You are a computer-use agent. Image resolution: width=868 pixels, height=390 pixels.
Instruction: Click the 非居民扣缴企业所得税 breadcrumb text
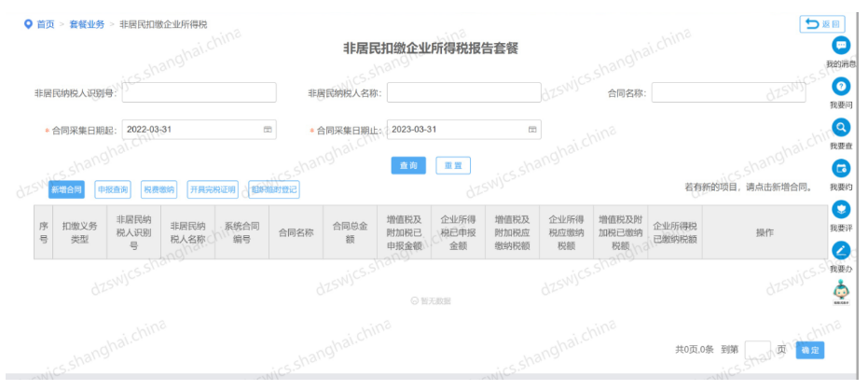click(x=163, y=24)
